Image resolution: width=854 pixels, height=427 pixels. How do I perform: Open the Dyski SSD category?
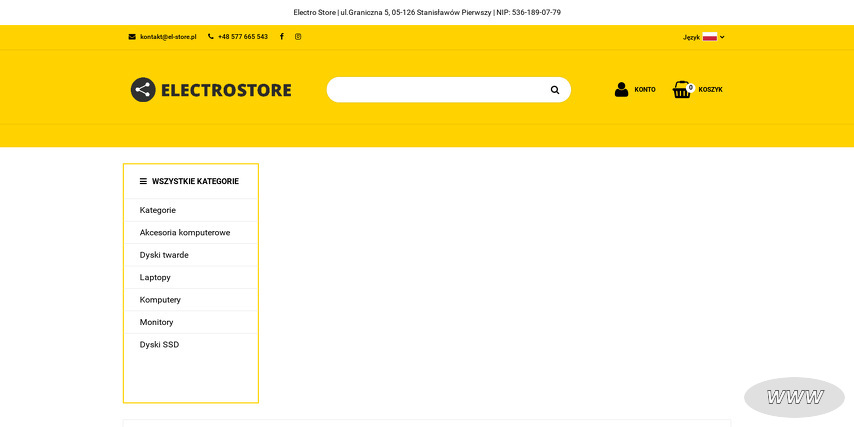click(x=159, y=344)
